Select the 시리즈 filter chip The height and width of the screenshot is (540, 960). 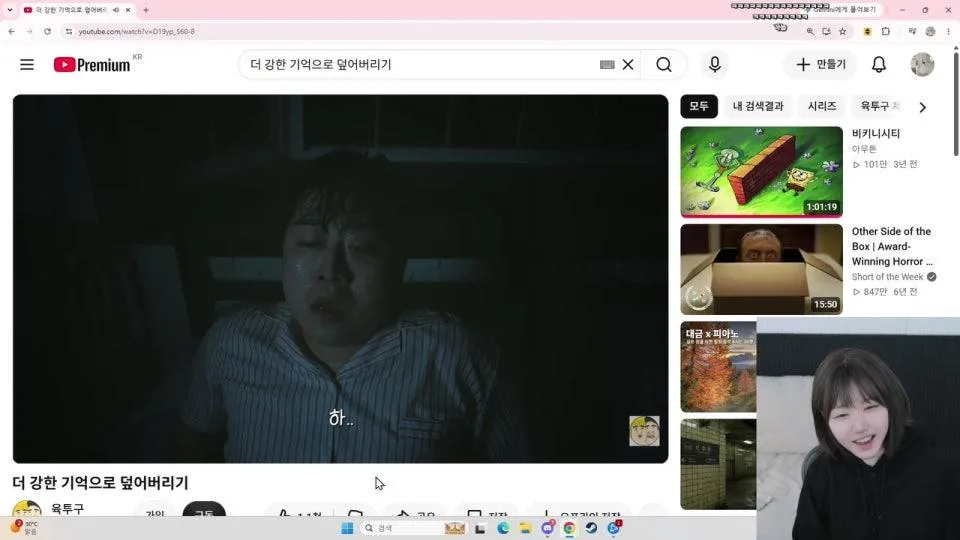(822, 106)
